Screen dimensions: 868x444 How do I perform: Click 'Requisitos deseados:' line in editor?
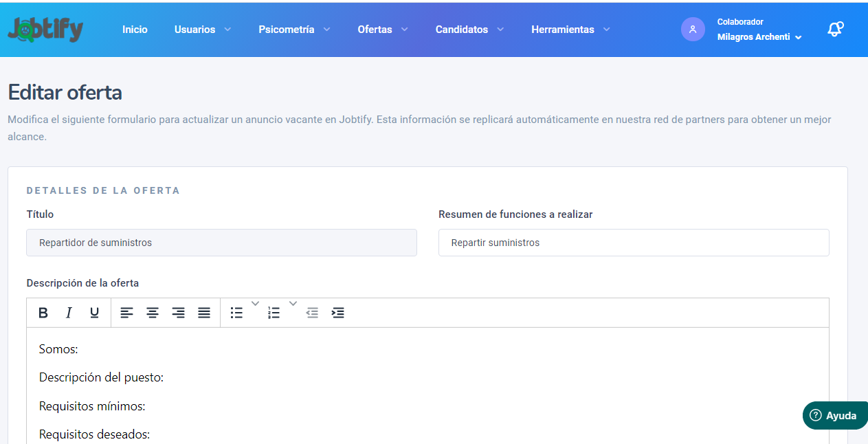(94, 434)
